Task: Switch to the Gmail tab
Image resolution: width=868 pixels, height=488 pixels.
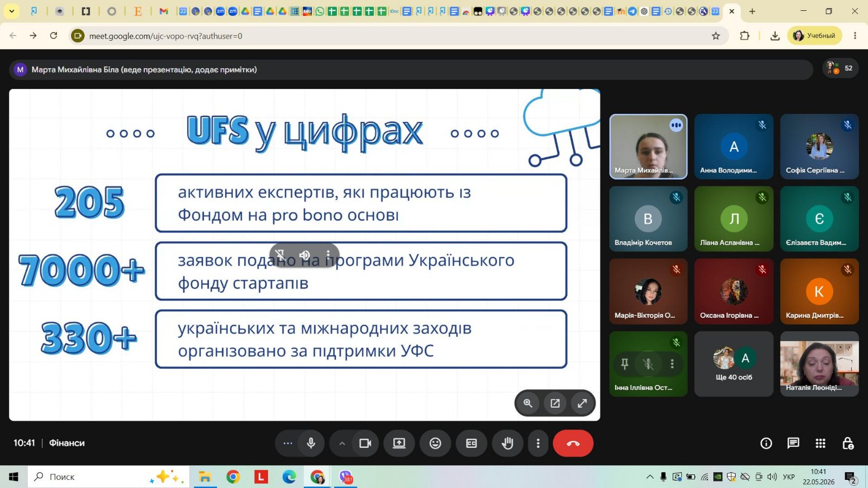Action: coord(163,11)
